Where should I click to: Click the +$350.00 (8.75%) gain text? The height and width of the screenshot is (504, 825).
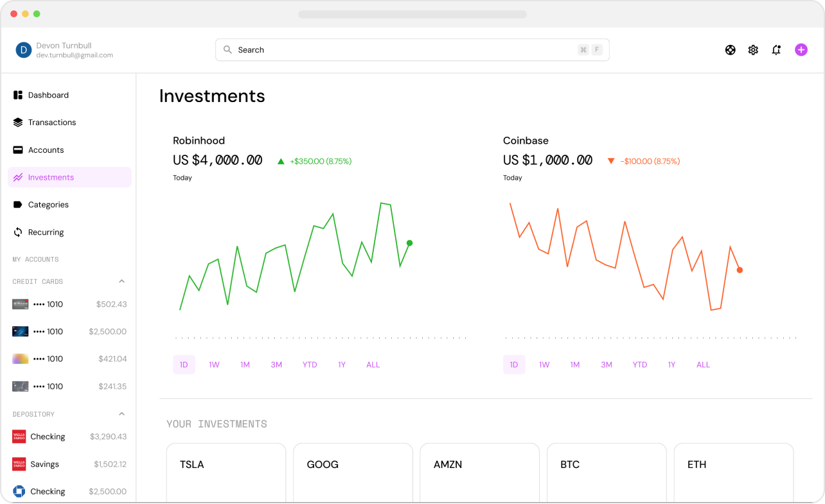321,161
